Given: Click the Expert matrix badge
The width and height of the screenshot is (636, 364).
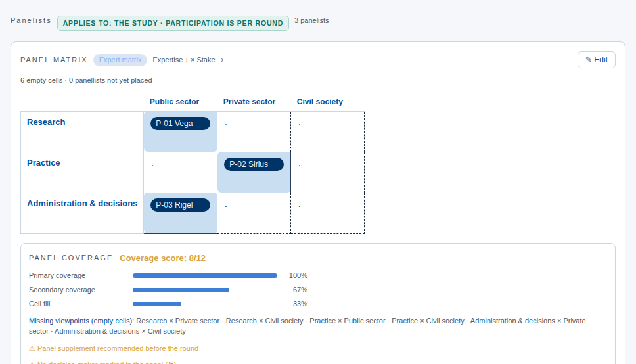Looking at the screenshot, I should pyautogui.click(x=120, y=60).
